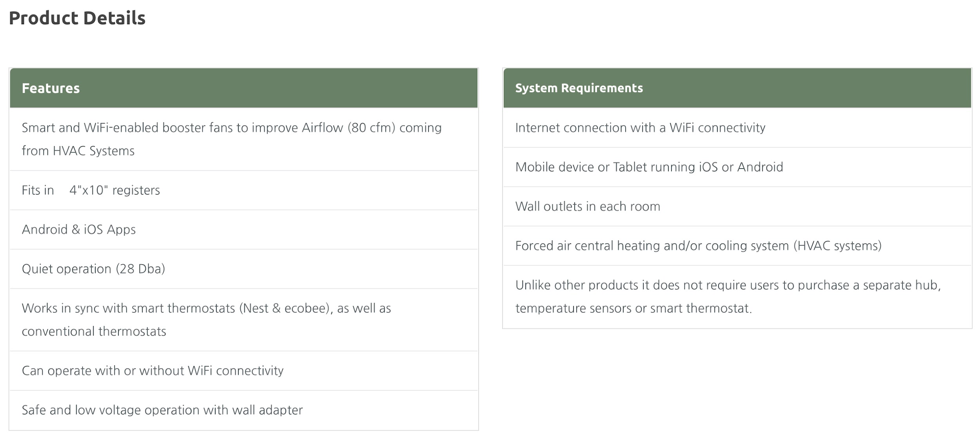Click the Product Details heading
The height and width of the screenshot is (437, 980).
(77, 18)
